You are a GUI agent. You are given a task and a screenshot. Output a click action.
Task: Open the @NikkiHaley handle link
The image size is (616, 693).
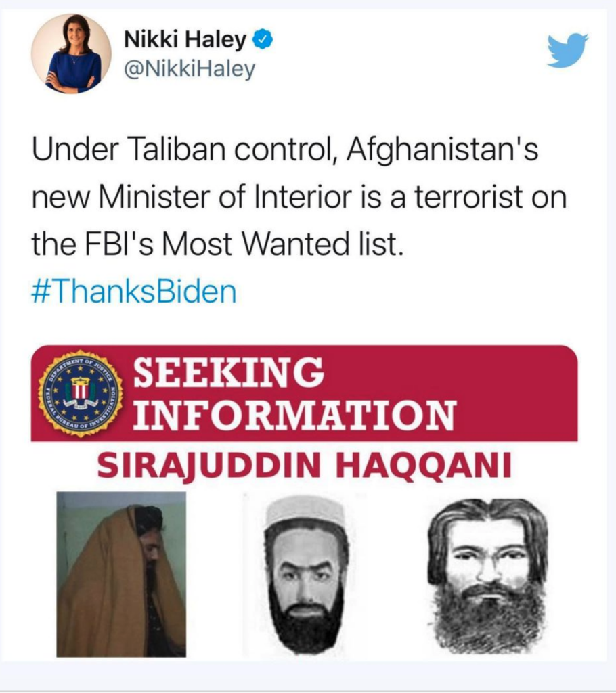[x=190, y=70]
